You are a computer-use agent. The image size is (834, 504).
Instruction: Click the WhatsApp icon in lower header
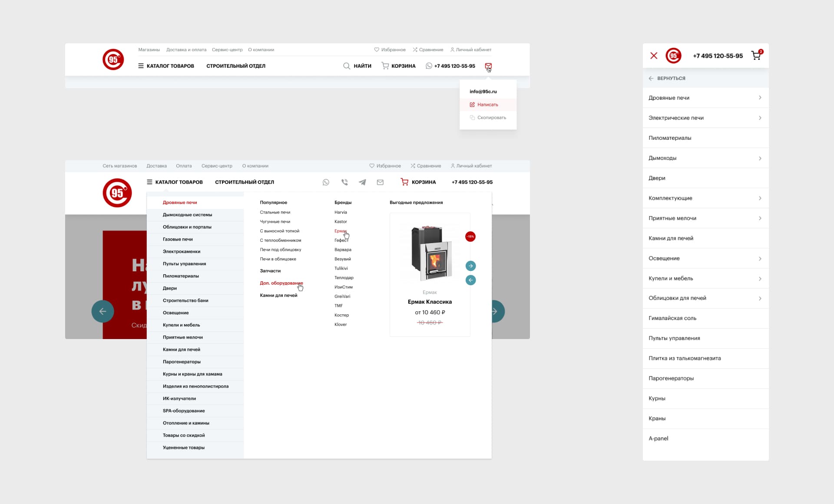pyautogui.click(x=326, y=182)
